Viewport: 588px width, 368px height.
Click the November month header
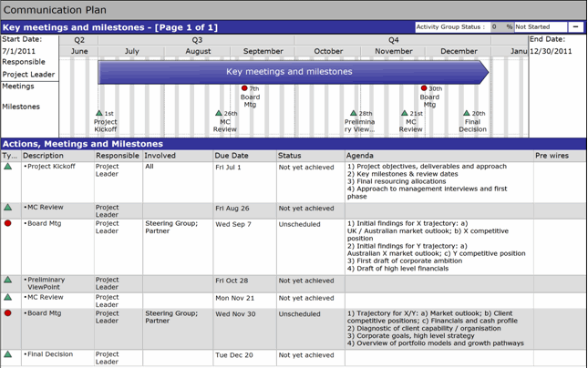[x=394, y=51]
